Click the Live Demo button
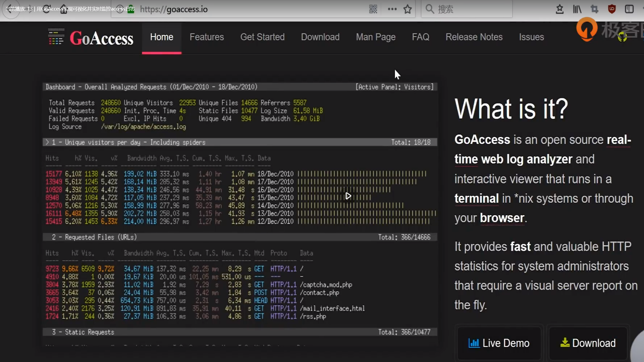This screenshot has height=362, width=644. [499, 343]
